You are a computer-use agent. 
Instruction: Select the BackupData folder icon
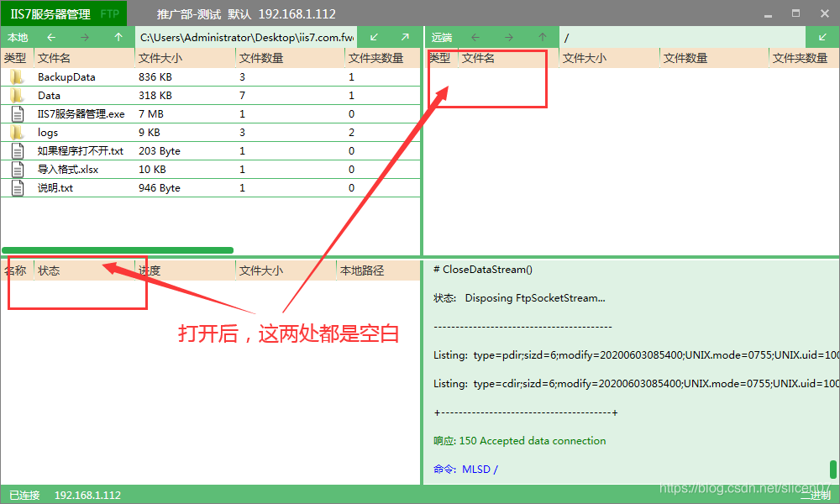point(17,77)
